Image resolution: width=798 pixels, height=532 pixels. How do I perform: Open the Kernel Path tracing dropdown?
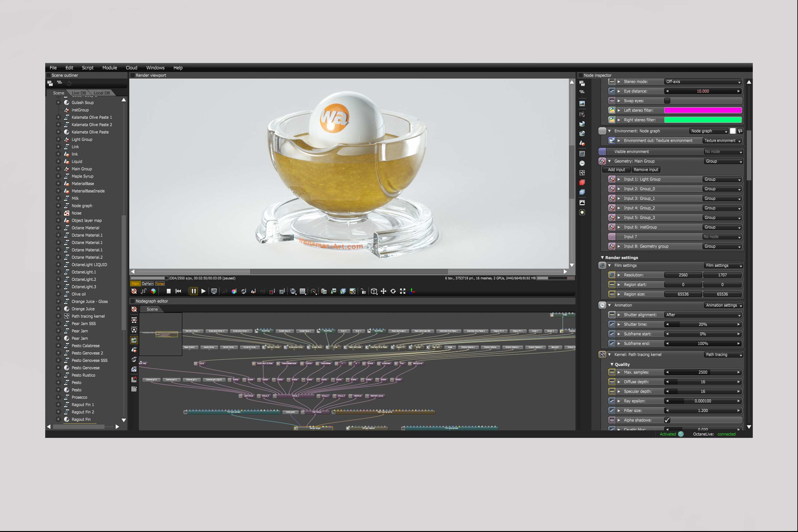(723, 355)
